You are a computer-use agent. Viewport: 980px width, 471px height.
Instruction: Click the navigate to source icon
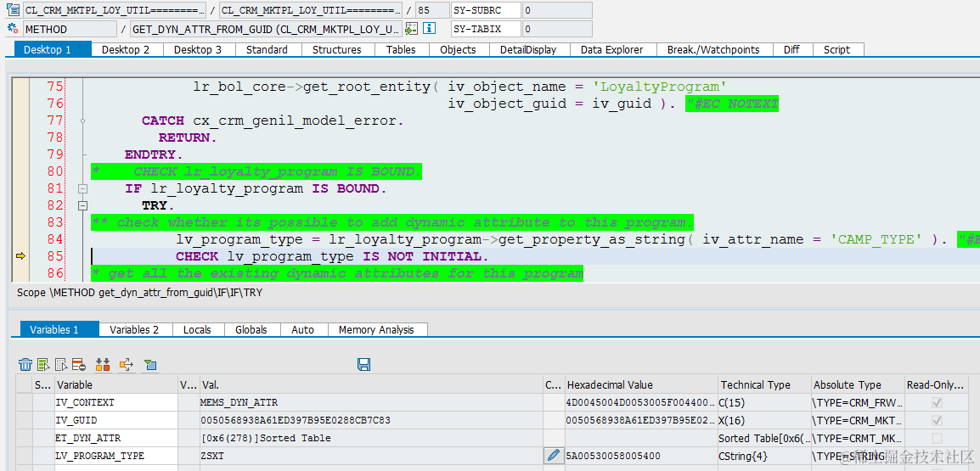coord(411,29)
